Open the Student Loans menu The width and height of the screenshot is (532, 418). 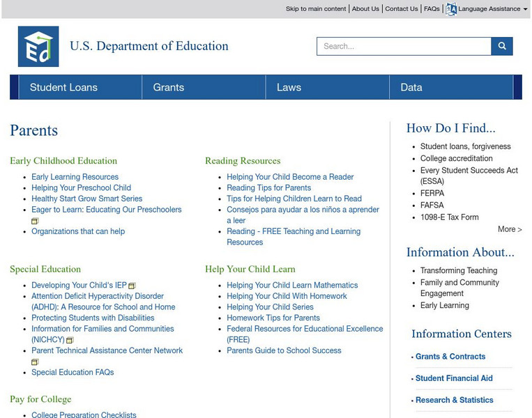(80, 87)
